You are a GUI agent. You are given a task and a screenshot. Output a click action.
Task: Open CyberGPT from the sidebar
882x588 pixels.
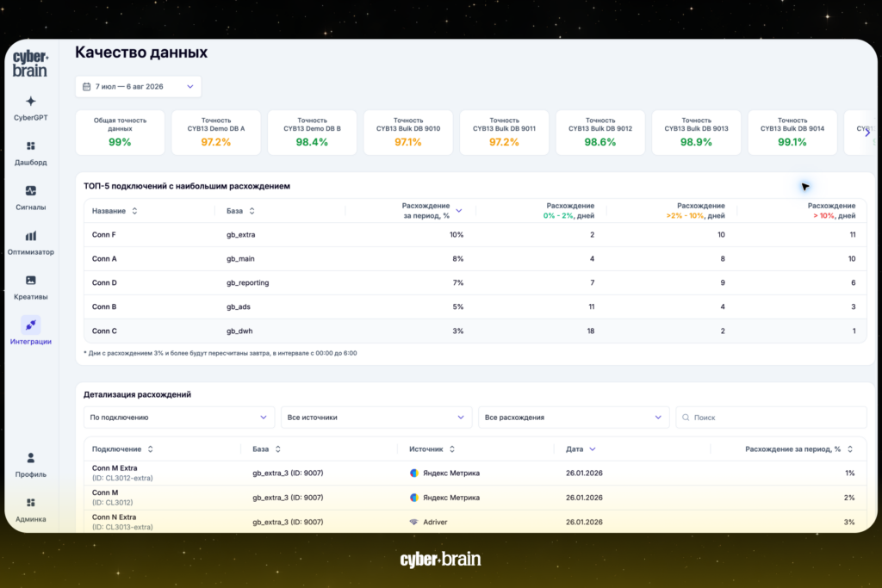point(30,108)
